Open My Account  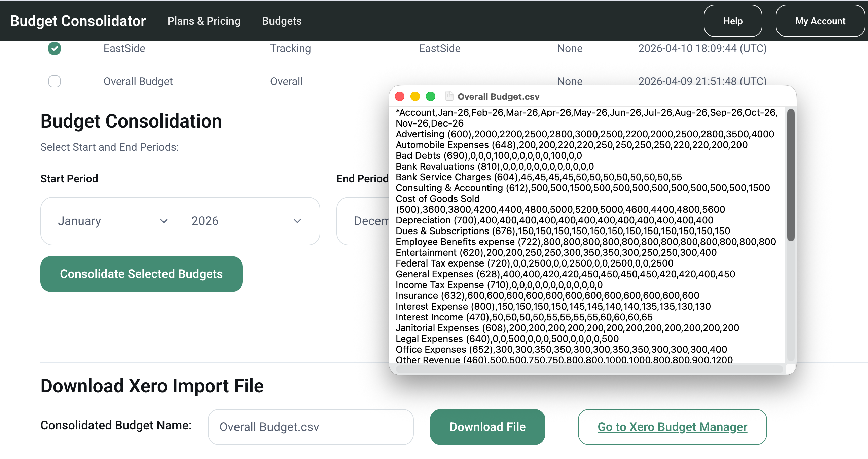tap(820, 21)
